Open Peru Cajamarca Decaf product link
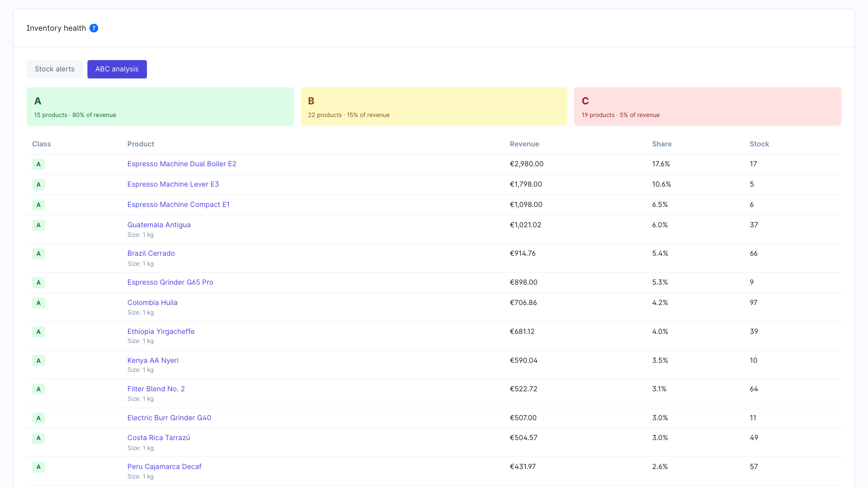Viewport: 868px width, 488px height. pyautogui.click(x=165, y=467)
